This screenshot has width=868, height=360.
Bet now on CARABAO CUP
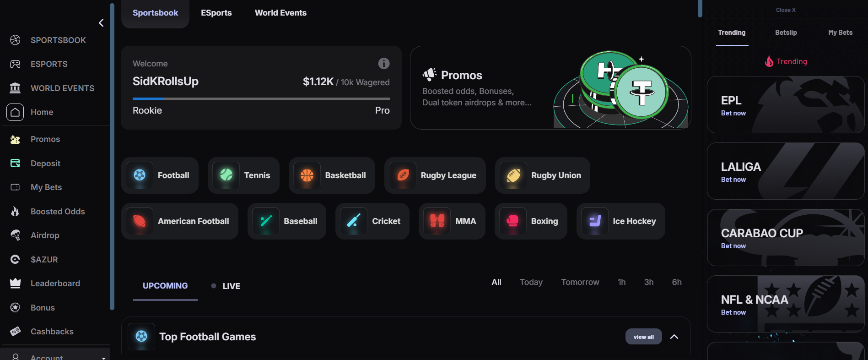[x=733, y=246]
